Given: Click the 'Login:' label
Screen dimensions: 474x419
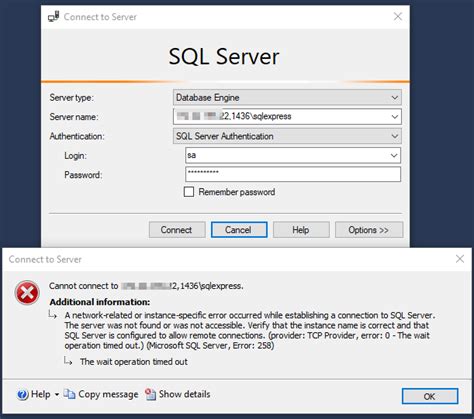Looking at the screenshot, I should 75,156.
